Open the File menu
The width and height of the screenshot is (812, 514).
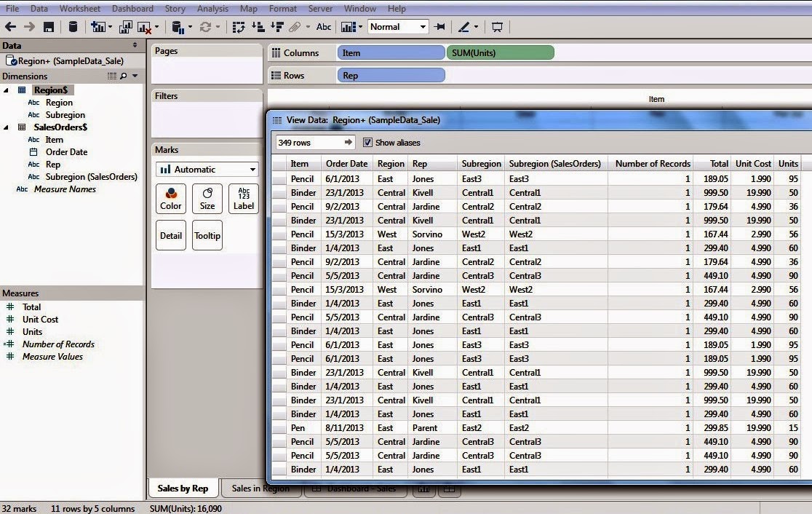pos(12,9)
